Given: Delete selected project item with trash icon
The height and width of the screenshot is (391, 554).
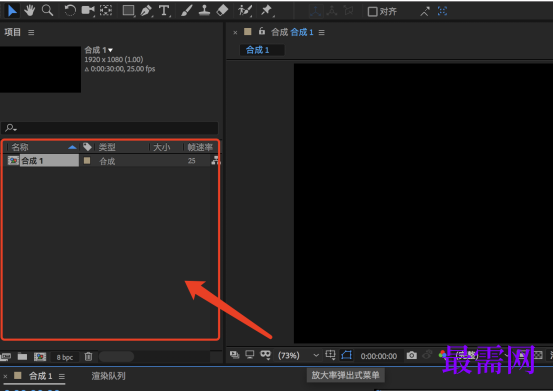Looking at the screenshot, I should coord(88,357).
